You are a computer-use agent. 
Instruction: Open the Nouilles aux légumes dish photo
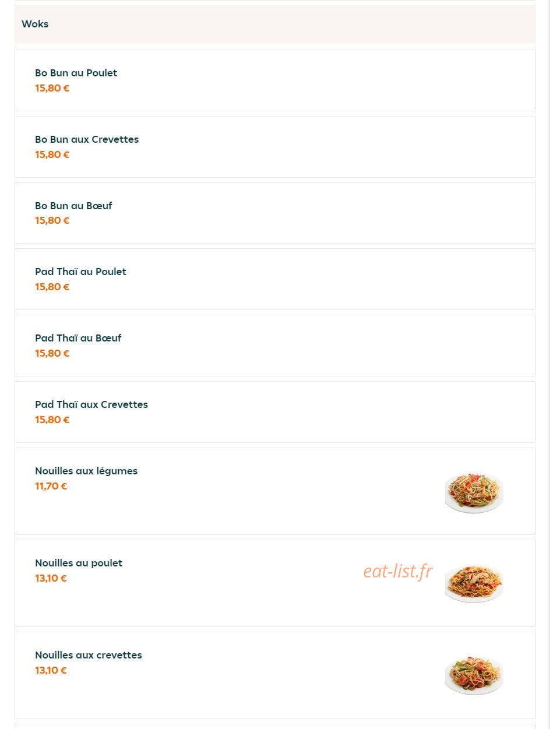coord(474,492)
